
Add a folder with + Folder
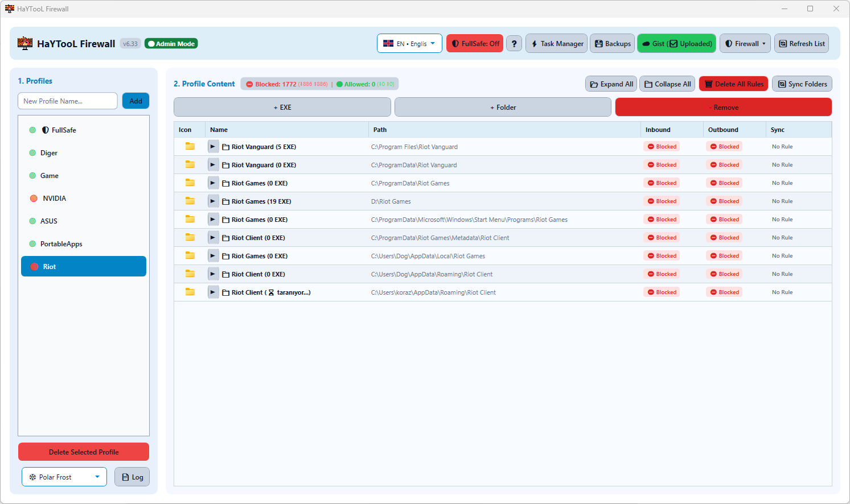point(503,107)
